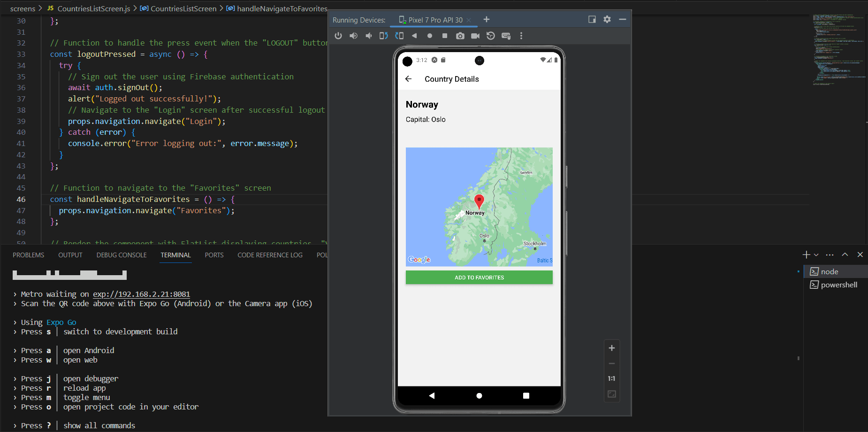Tap the red Norway map marker
Viewport: 868px width, 432px height.
[479, 201]
